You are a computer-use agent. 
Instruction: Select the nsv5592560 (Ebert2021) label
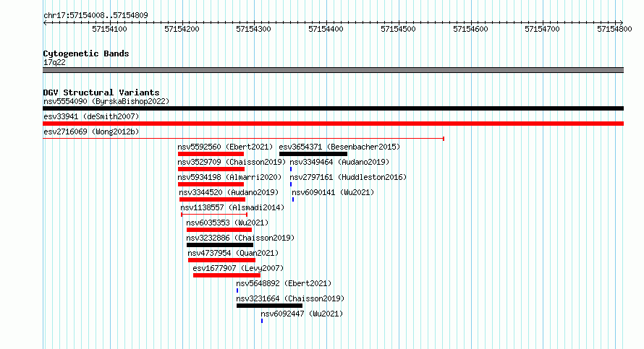[x=225, y=147]
